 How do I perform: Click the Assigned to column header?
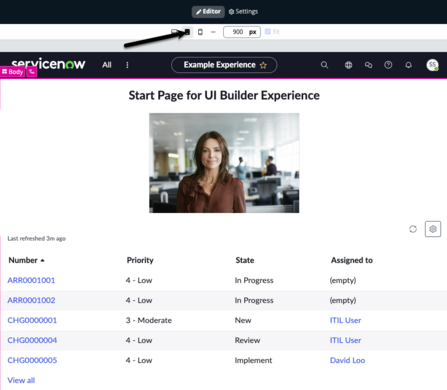click(352, 260)
